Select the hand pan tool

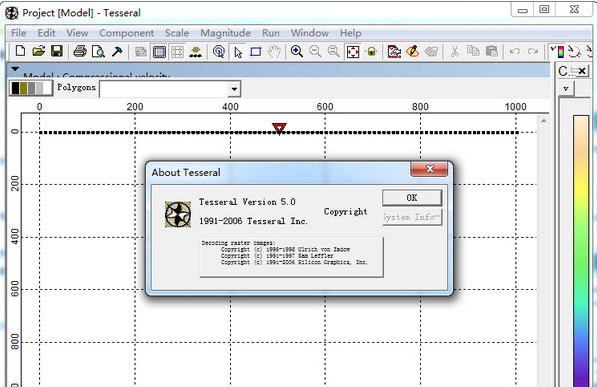[274, 52]
